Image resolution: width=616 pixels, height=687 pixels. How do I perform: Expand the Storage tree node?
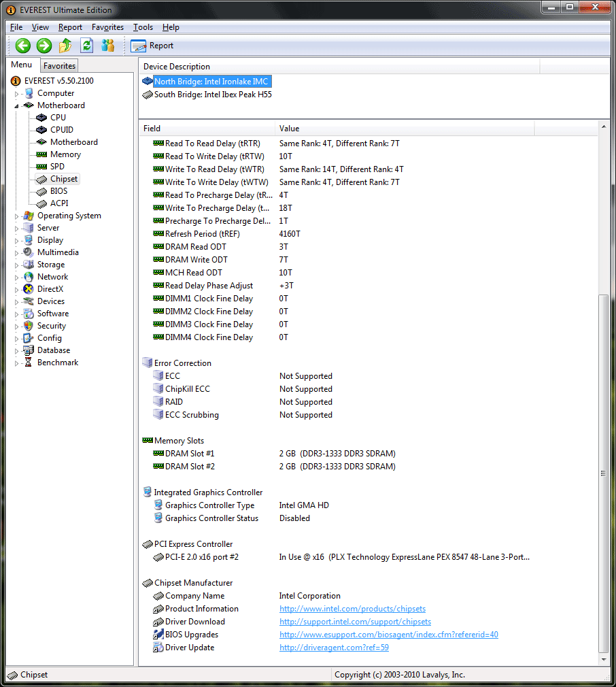click(16, 265)
